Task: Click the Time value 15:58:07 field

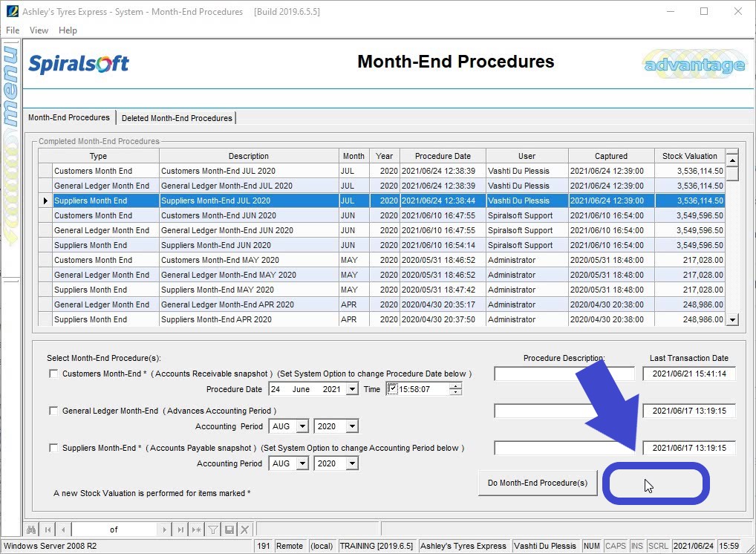Action: coord(423,389)
